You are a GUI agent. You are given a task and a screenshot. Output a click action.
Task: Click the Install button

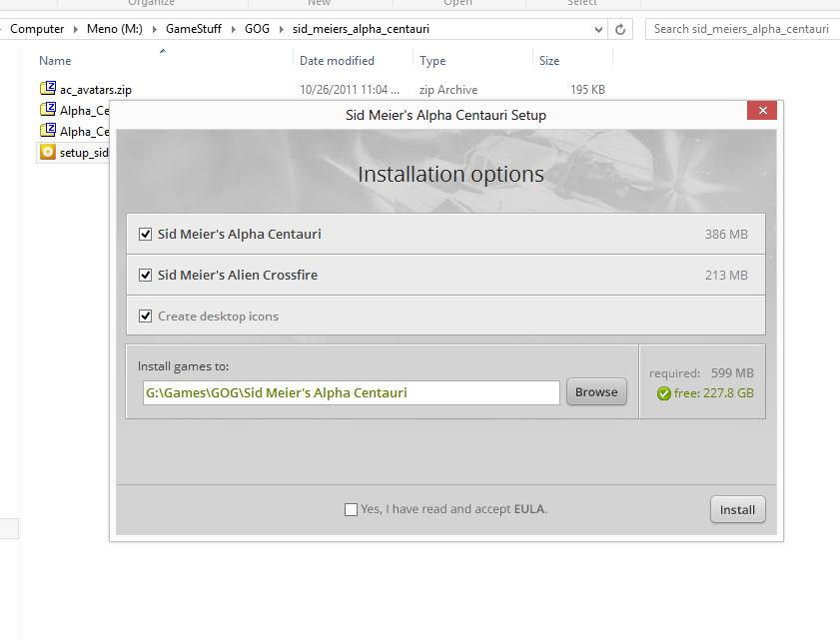coord(738,509)
